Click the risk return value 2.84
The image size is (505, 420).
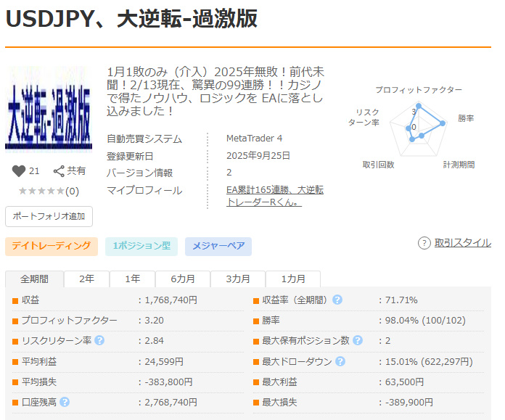click(154, 340)
